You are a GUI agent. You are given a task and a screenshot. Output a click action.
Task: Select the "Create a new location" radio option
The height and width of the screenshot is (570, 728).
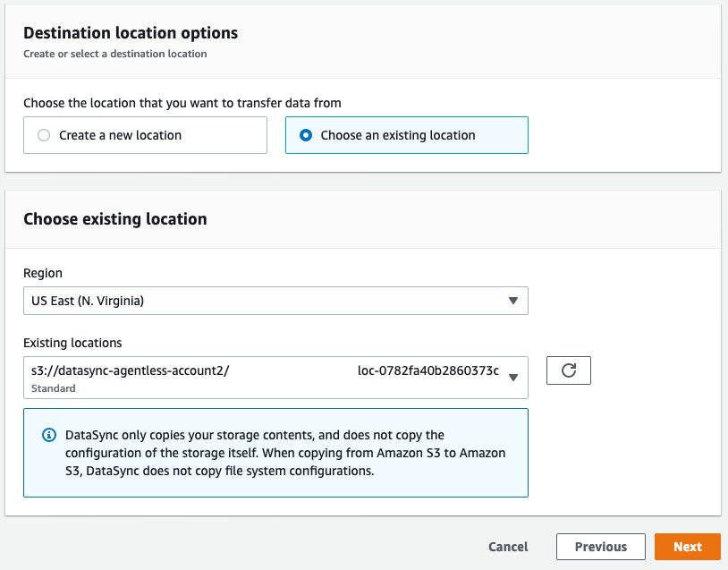point(44,135)
